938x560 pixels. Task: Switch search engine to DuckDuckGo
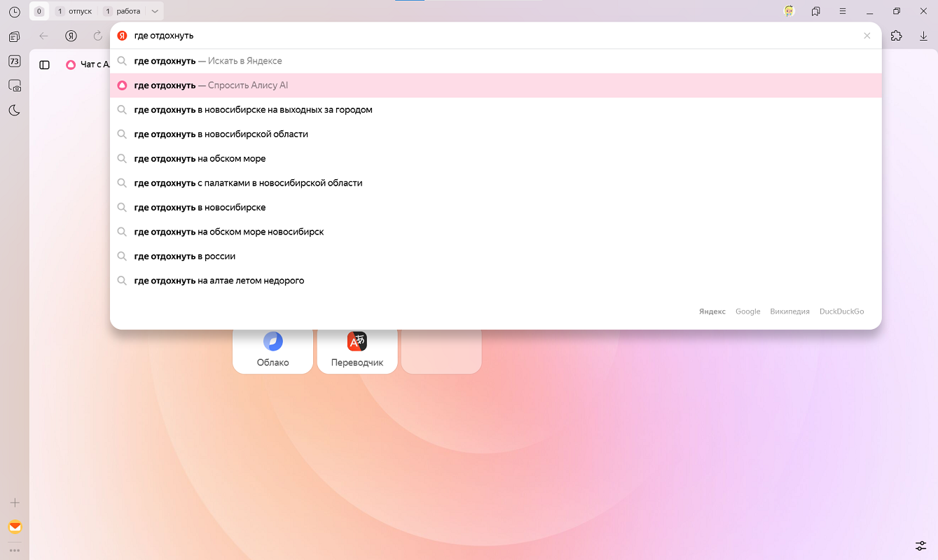coord(841,311)
